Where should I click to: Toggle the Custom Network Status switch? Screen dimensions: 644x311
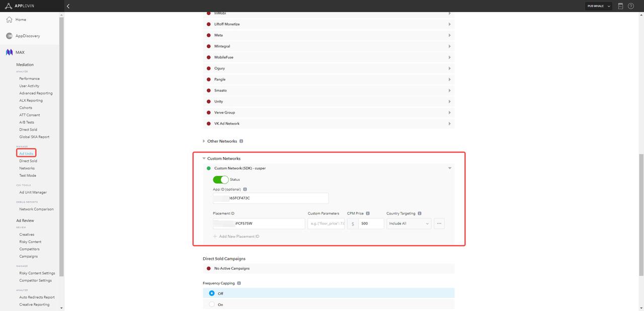click(221, 179)
